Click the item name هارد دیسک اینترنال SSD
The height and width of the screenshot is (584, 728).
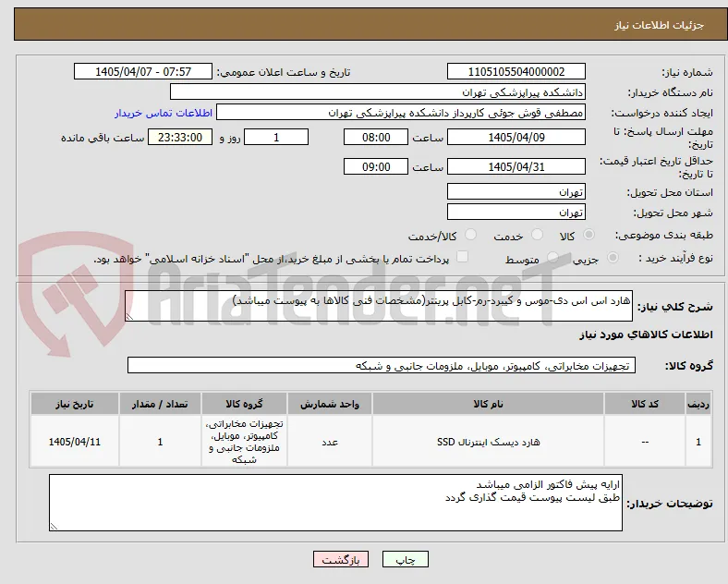pyautogui.click(x=488, y=442)
